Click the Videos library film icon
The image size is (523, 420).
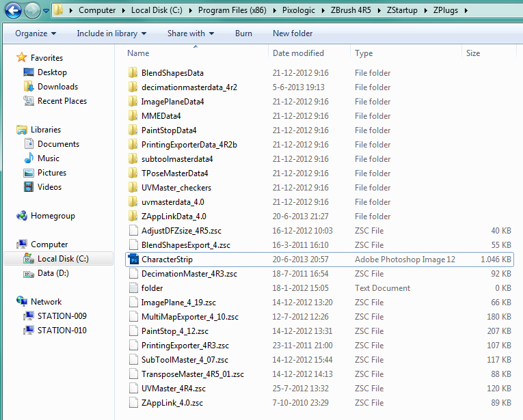pyautogui.click(x=29, y=187)
